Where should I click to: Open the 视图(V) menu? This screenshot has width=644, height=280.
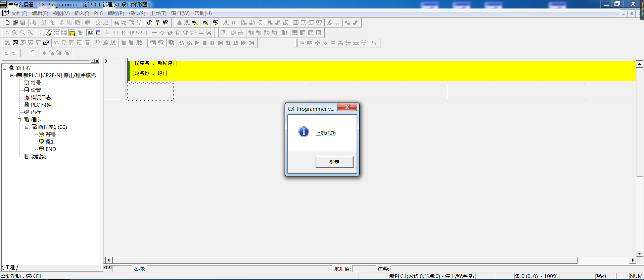pyautogui.click(x=61, y=13)
